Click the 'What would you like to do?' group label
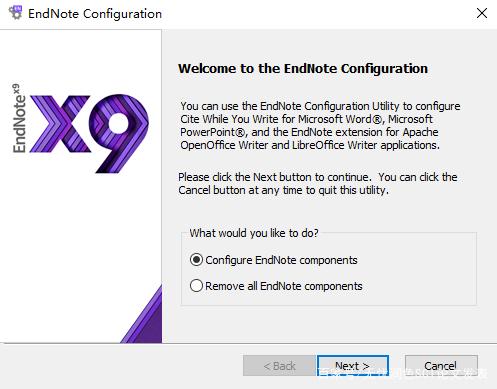Screen dimensions: 497x389 tap(254, 233)
